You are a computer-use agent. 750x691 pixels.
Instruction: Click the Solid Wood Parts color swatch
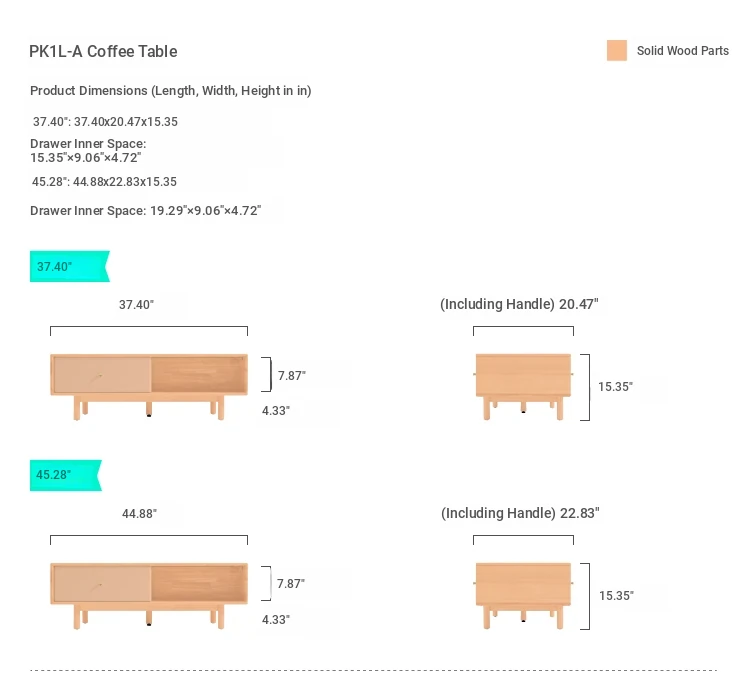(617, 50)
